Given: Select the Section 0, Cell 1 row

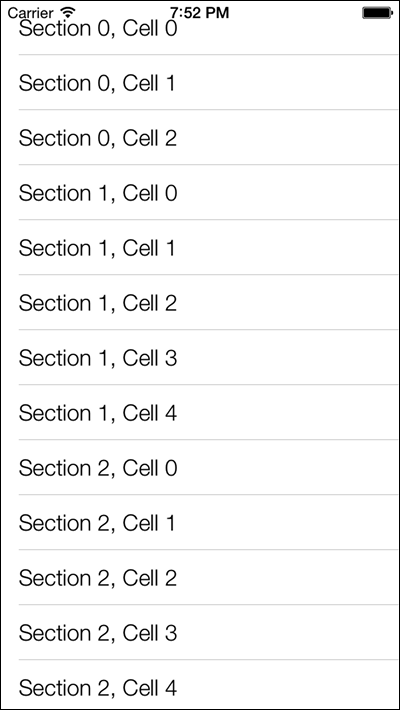Looking at the screenshot, I should [200, 82].
